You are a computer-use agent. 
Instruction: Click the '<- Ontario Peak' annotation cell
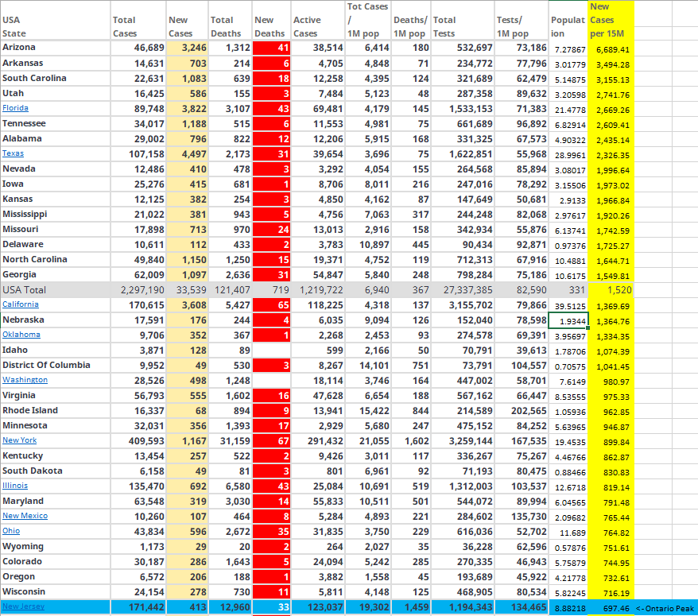coord(665,608)
